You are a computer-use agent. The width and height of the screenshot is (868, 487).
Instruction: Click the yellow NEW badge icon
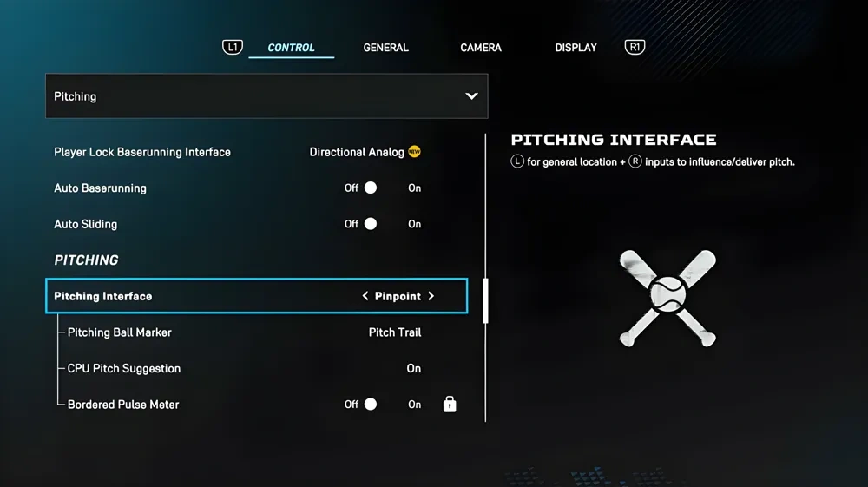(414, 152)
